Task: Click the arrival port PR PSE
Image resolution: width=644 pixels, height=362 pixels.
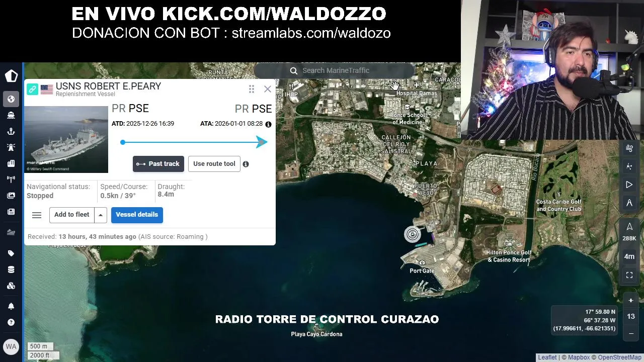Action: pos(253,109)
